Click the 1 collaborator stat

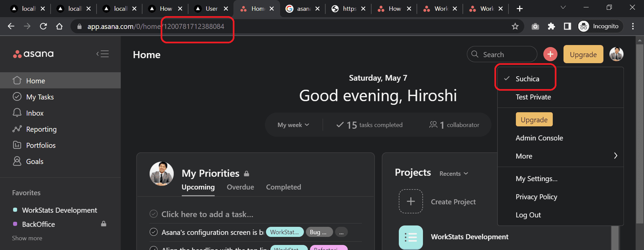click(x=454, y=125)
